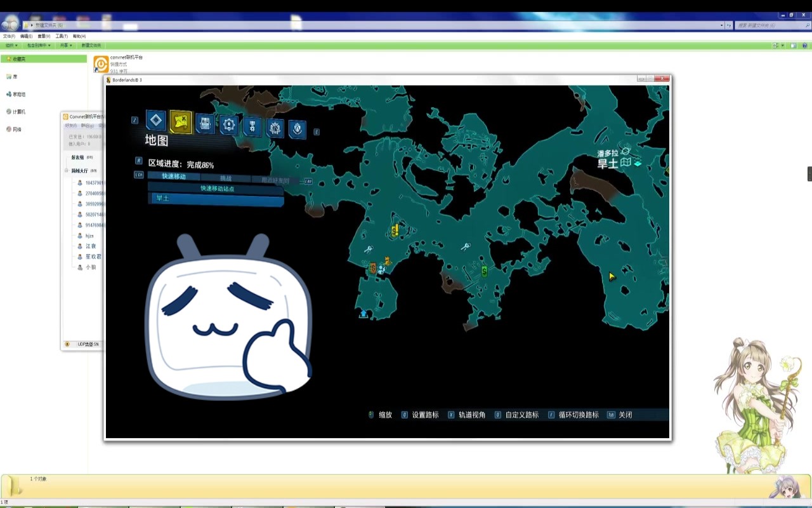This screenshot has height=508, width=812.
Task: Click the 区域进度 完成86% text
Action: click(181, 164)
